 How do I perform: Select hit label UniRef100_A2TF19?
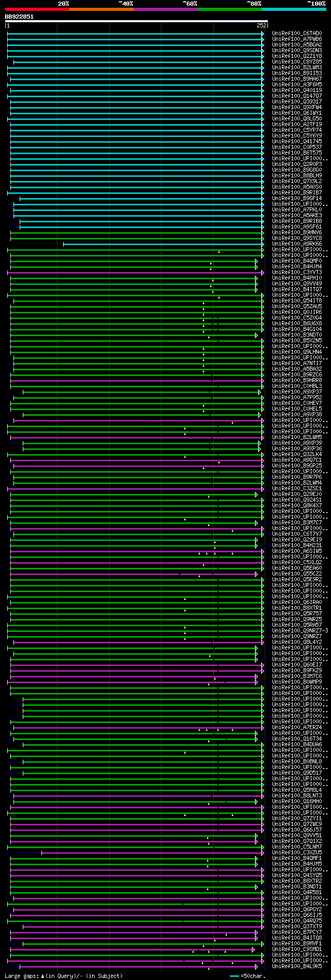click(297, 125)
